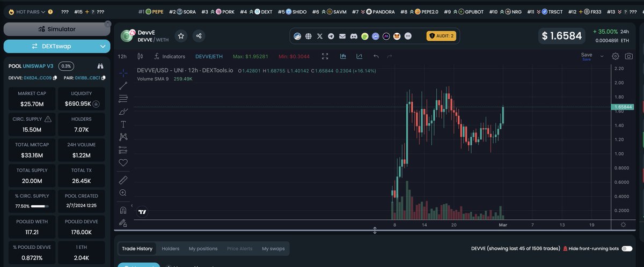This screenshot has width=644, height=267.
Task: Open the CoinMarketCap listing icon
Action: pyautogui.click(x=376, y=36)
